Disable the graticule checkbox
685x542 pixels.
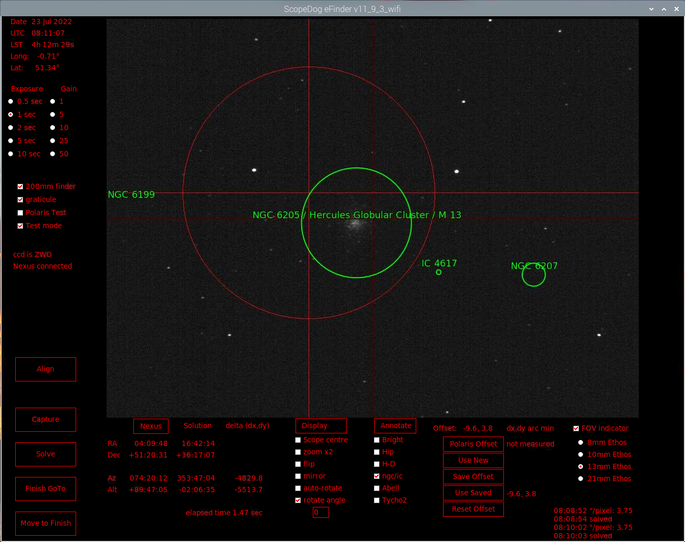20,199
